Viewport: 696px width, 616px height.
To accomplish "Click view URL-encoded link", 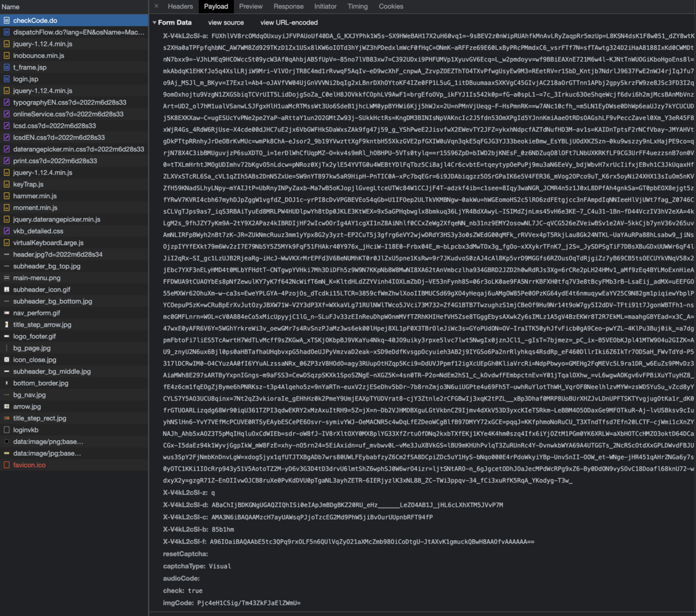I will pyautogui.click(x=289, y=23).
